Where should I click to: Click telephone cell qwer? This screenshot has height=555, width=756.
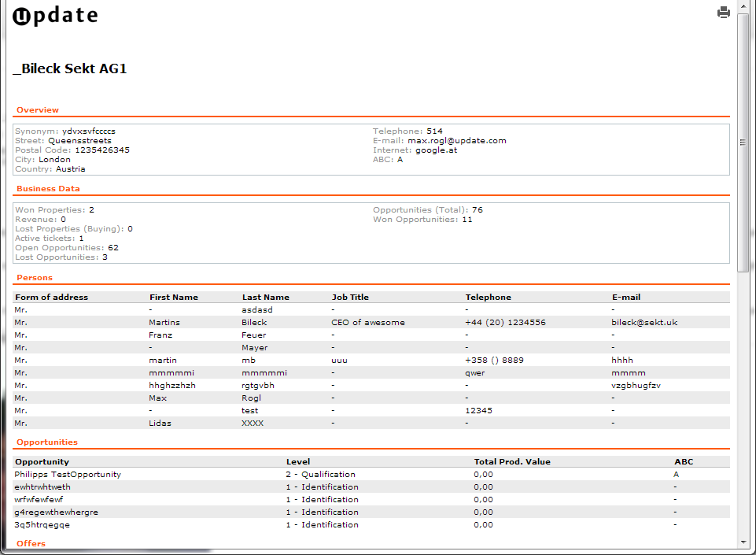(x=475, y=373)
